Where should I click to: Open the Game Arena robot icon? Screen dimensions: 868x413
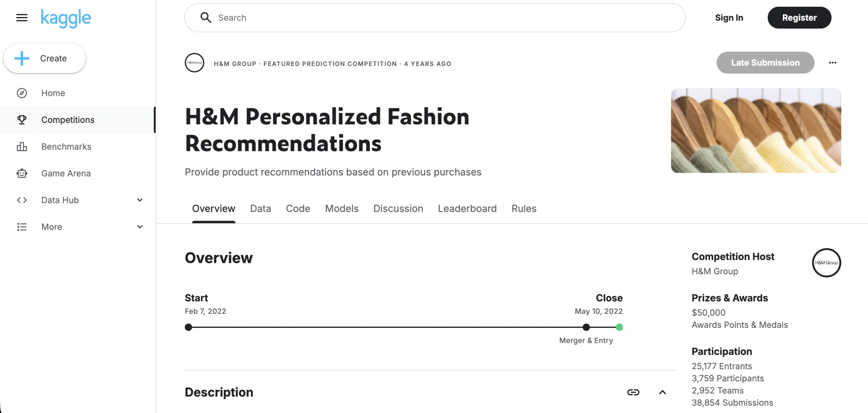coord(22,173)
